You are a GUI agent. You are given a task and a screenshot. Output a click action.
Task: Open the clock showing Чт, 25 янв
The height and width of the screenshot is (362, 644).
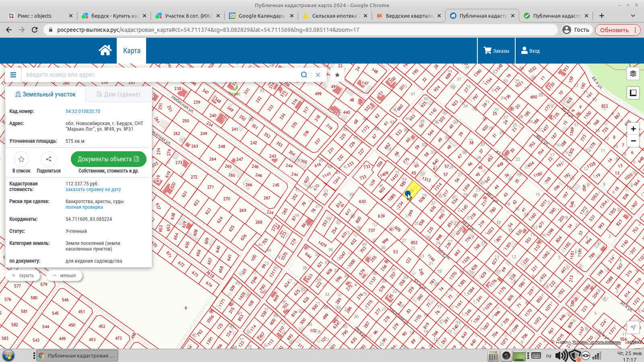(630, 356)
